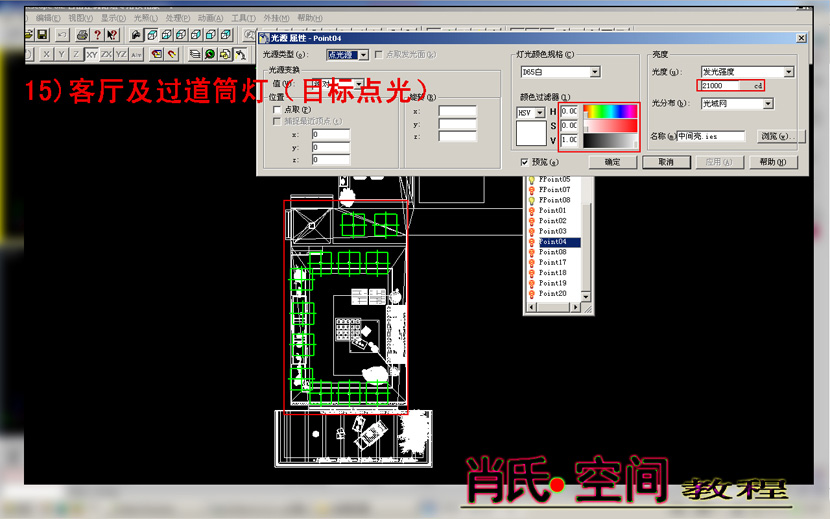Click the walk-through icon before the cube icons
Image resolution: width=830 pixels, height=519 pixels.
(x=137, y=35)
